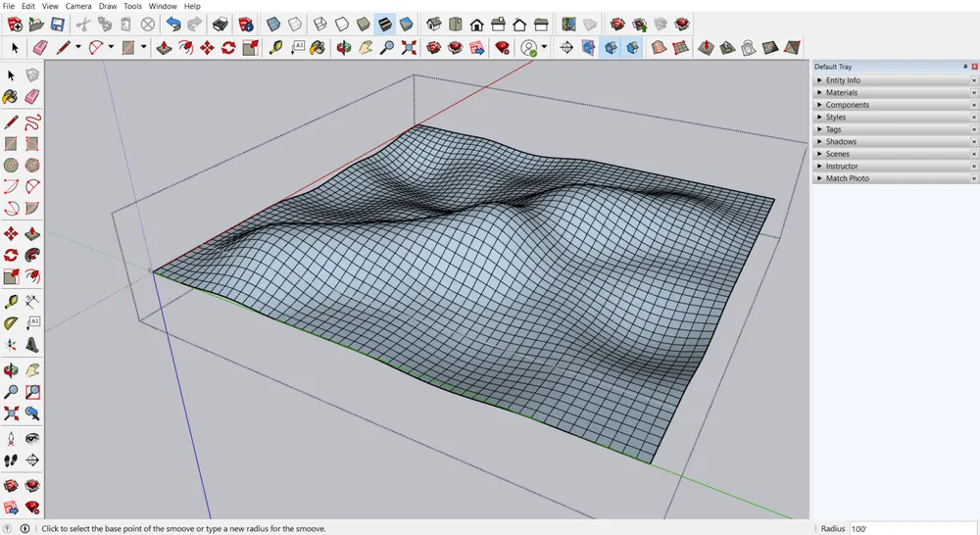Screen dimensions: 980x535
Task: Select the Look Around eye tool
Action: (32, 439)
